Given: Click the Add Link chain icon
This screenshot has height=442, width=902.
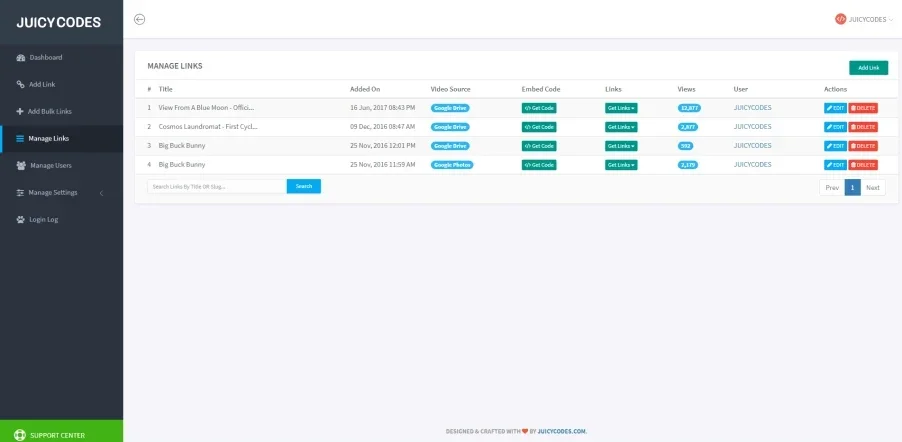Looking at the screenshot, I should coord(21,85).
